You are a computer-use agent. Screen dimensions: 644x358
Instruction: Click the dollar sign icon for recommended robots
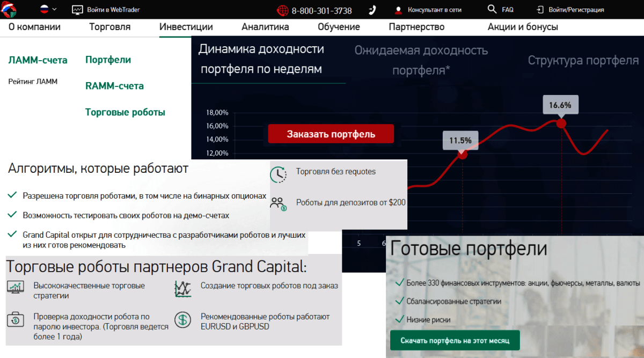[x=183, y=320]
